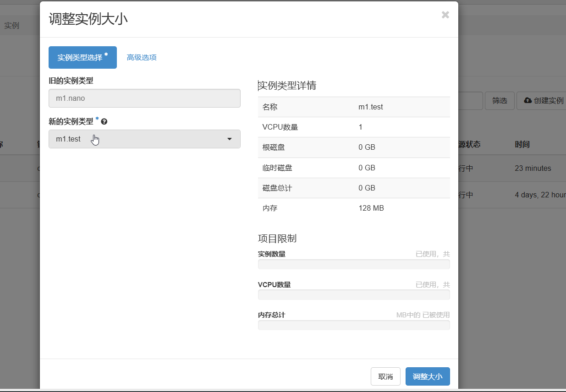Select the 实例类型选择 tab
This screenshot has width=566, height=392.
82,57
